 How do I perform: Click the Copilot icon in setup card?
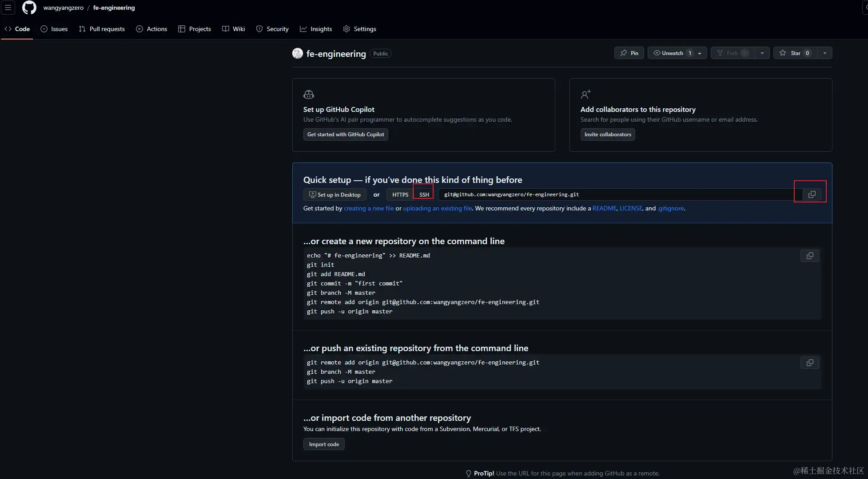pos(309,94)
